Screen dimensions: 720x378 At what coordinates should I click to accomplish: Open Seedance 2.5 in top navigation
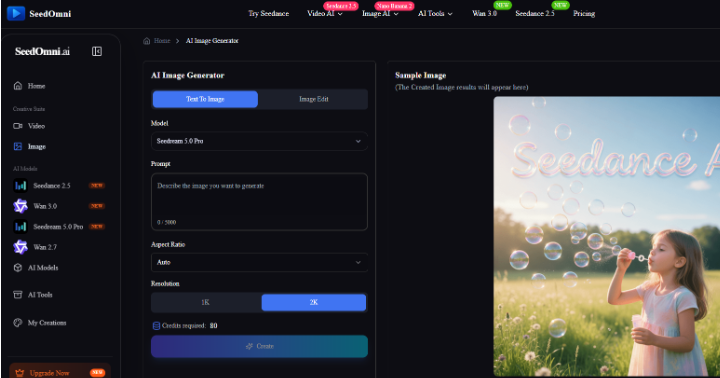[534, 13]
